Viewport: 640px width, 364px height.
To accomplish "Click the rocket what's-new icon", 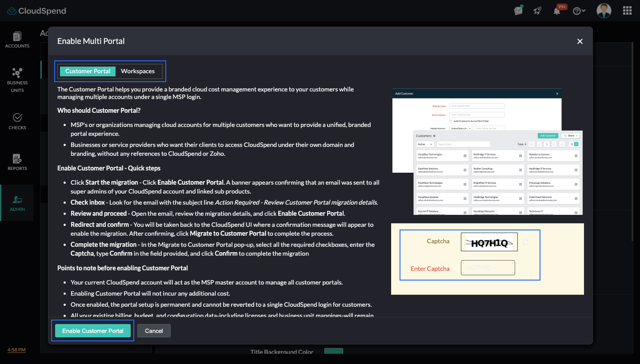I will point(537,10).
